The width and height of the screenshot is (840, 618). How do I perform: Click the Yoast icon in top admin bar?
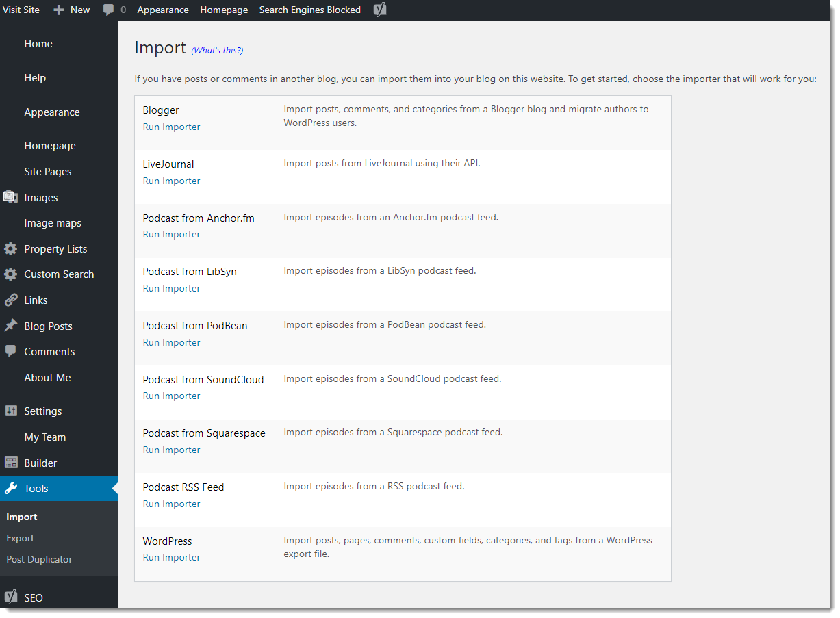tap(380, 10)
